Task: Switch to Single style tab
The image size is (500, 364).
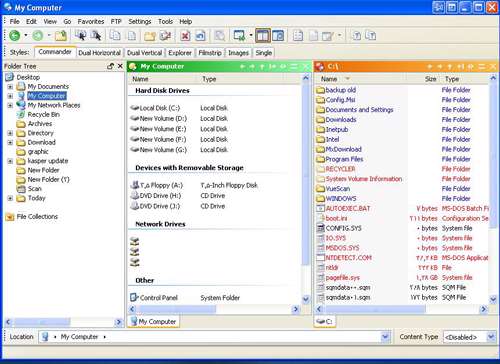Action: point(264,53)
